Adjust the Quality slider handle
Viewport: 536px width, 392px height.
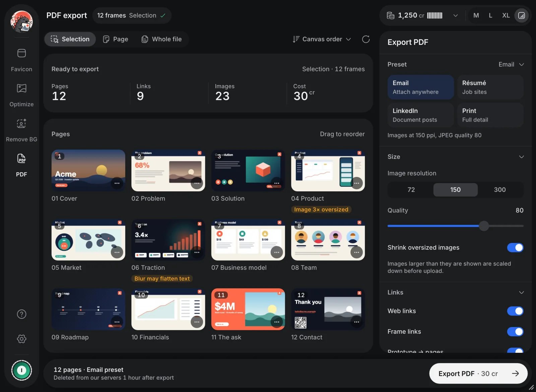pyautogui.click(x=484, y=226)
